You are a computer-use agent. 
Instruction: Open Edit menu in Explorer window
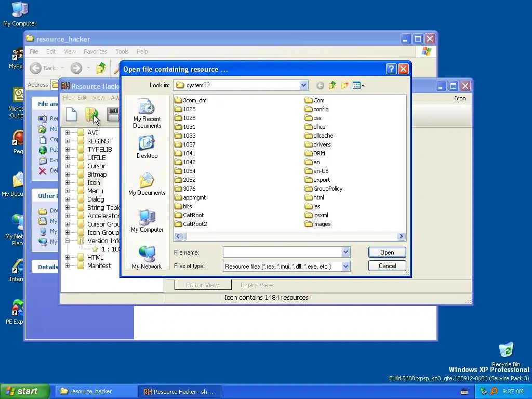pos(51,51)
